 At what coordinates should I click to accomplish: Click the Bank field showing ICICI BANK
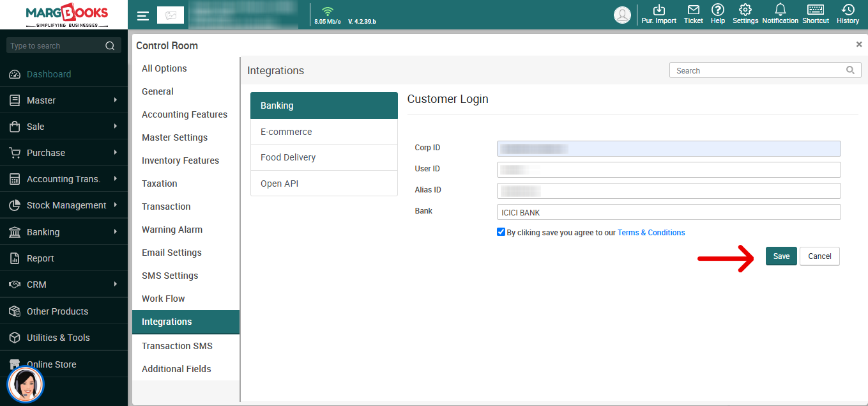click(x=669, y=212)
